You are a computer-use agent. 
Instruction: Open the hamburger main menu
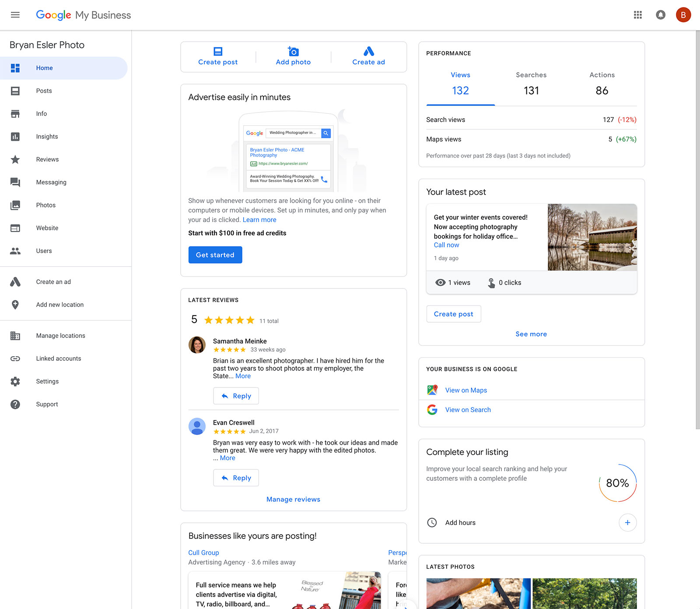coord(15,15)
